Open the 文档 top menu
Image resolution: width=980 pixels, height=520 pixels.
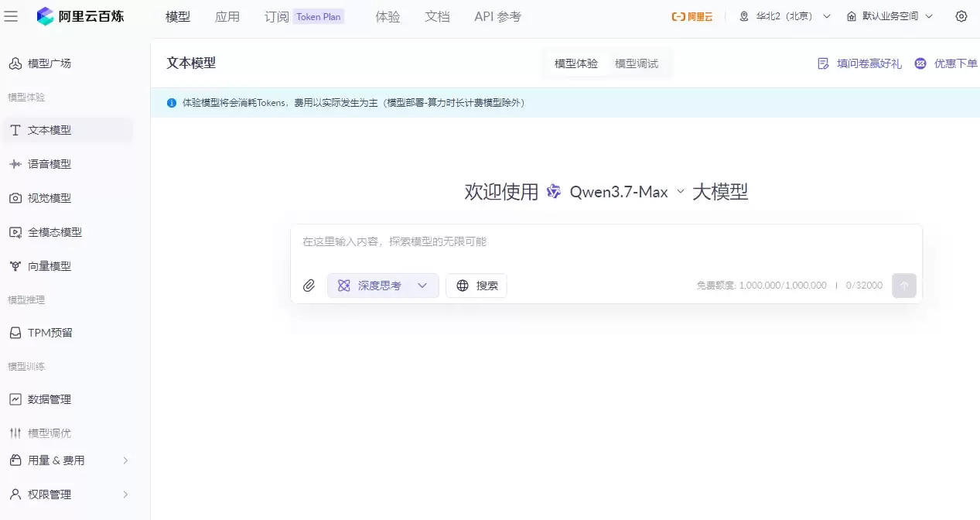pyautogui.click(x=438, y=16)
